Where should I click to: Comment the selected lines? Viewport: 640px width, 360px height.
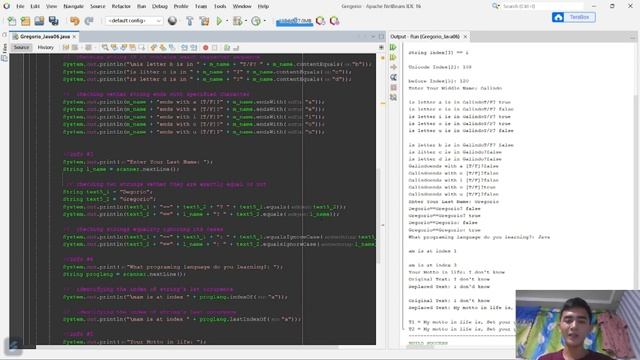[227, 48]
